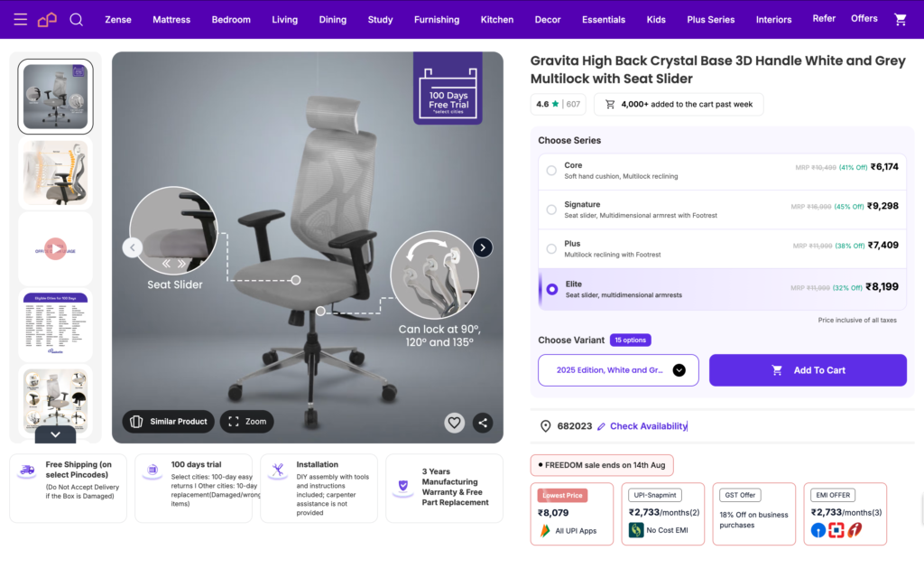Select the Signature series radio button
The width and height of the screenshot is (924, 578).
(551, 210)
